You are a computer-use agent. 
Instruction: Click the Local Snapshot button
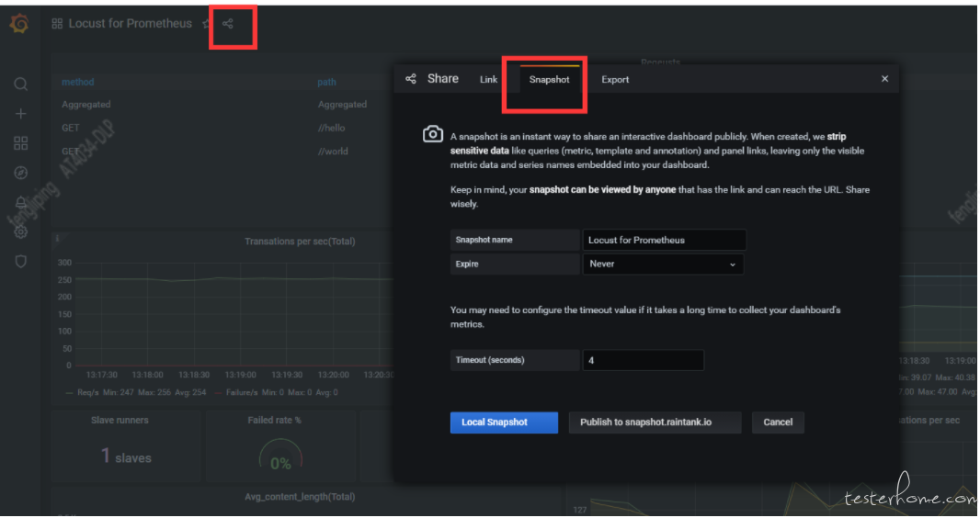504,422
